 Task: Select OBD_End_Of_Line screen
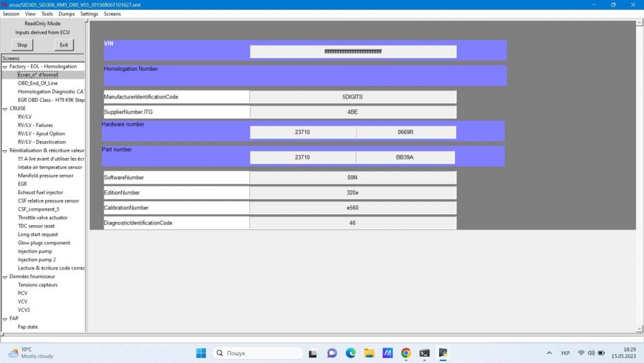click(38, 83)
